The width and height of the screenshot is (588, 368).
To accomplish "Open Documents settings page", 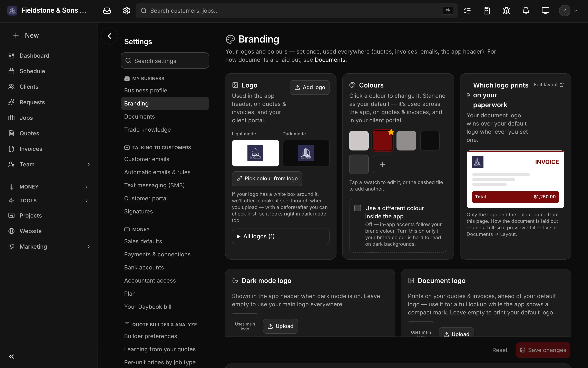I will click(165, 117).
